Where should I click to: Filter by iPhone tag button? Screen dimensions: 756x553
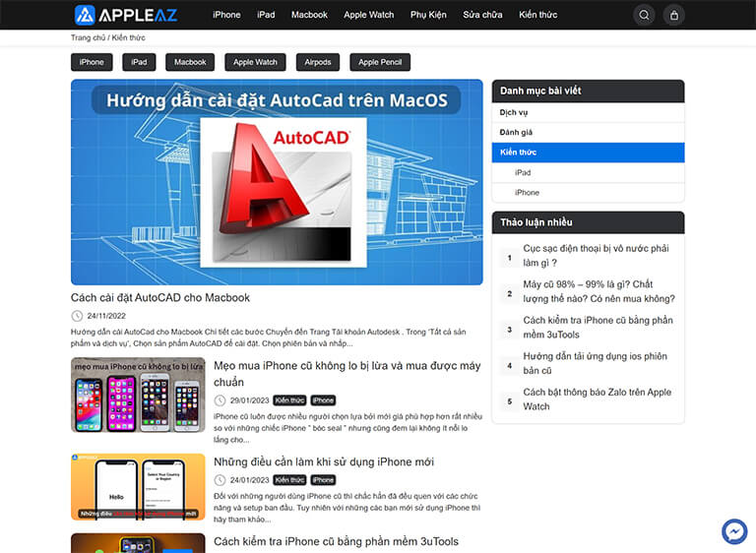[92, 62]
